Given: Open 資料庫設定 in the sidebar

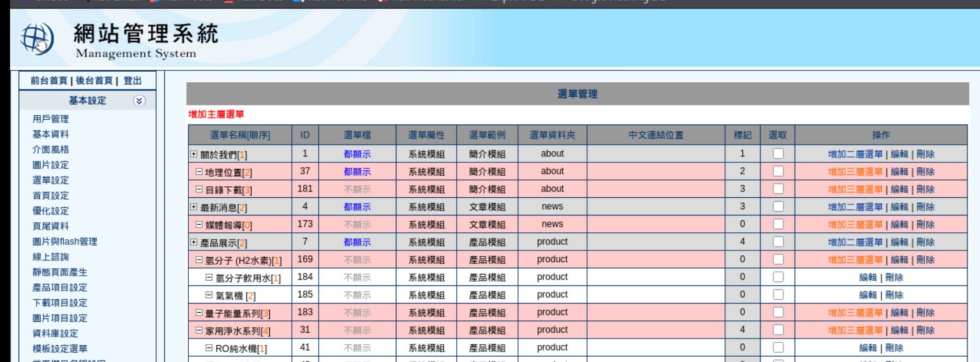Looking at the screenshot, I should tap(55, 333).
